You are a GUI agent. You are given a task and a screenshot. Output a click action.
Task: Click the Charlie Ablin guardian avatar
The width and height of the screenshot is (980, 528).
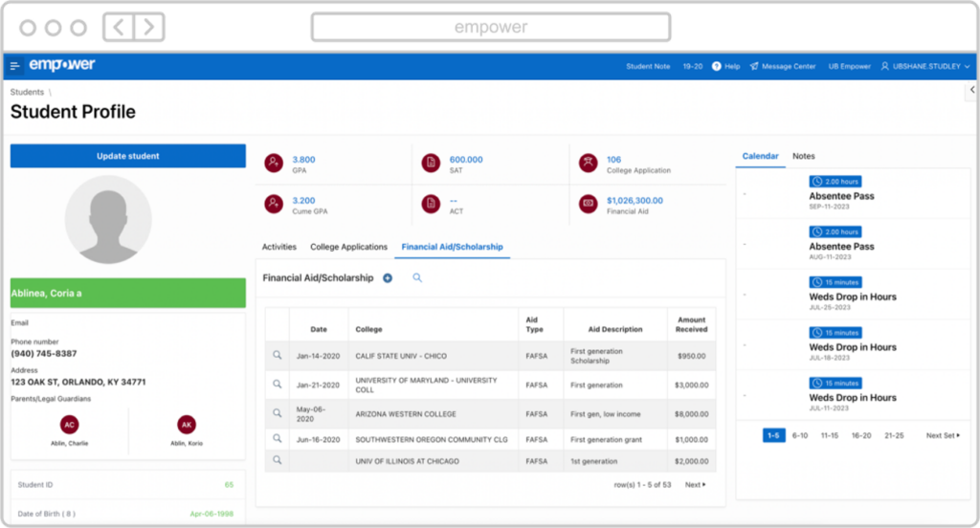69,425
